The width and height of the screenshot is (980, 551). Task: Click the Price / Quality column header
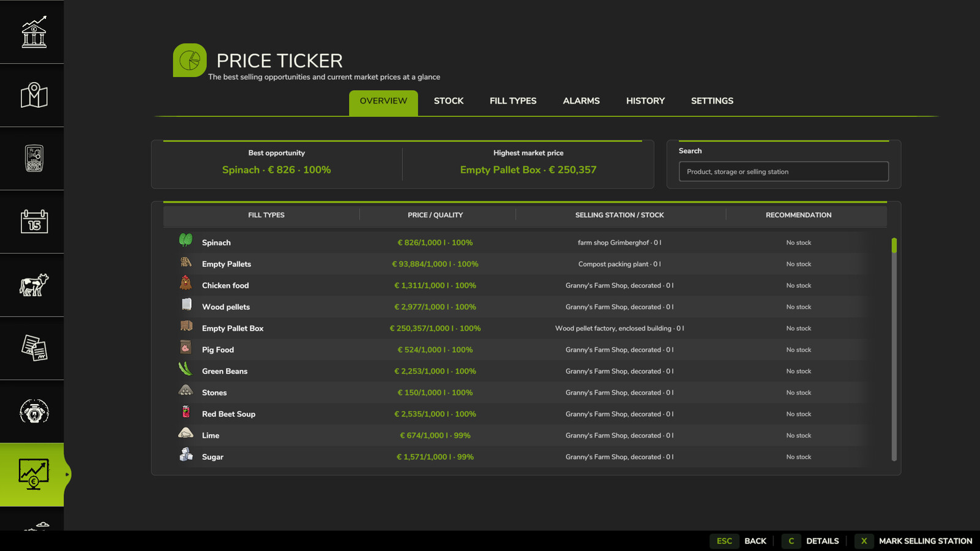coord(435,215)
